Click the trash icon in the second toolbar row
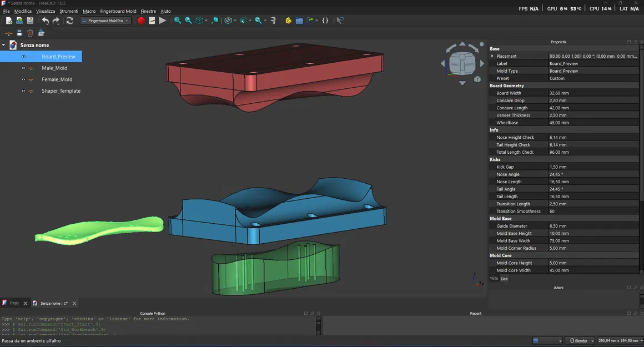 pos(30,33)
